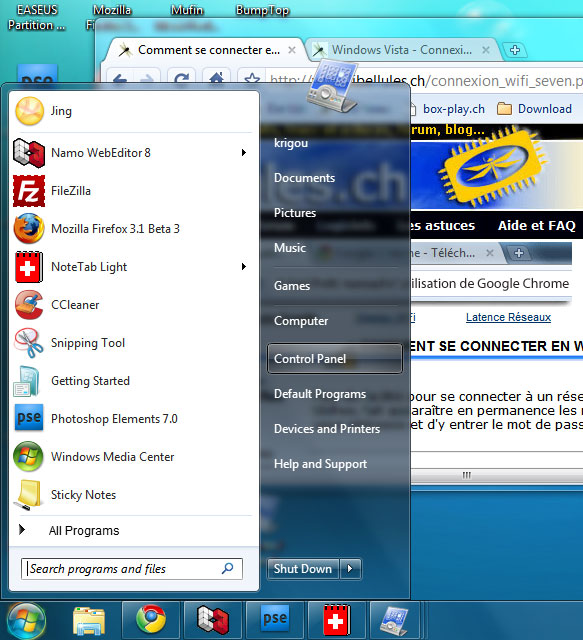
Task: Switch to Photoshop Elements taskbar button
Action: pos(275,621)
